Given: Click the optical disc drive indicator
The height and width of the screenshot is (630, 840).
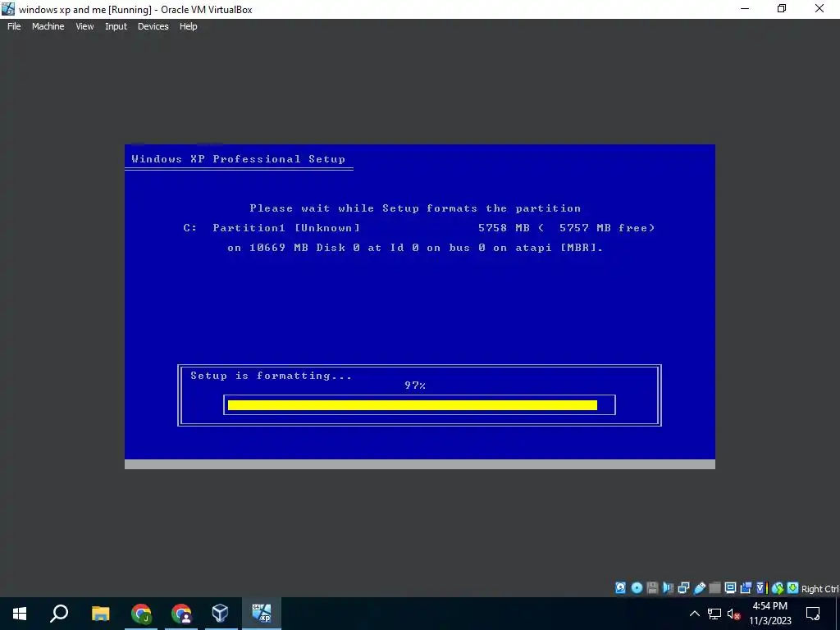Looking at the screenshot, I should (x=637, y=587).
